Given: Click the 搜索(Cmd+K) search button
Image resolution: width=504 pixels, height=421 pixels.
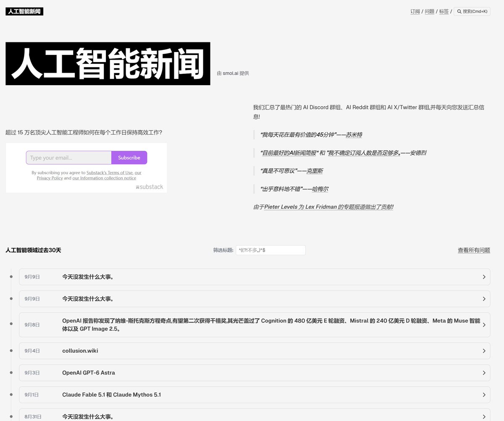Looking at the screenshot, I should pyautogui.click(x=472, y=11).
